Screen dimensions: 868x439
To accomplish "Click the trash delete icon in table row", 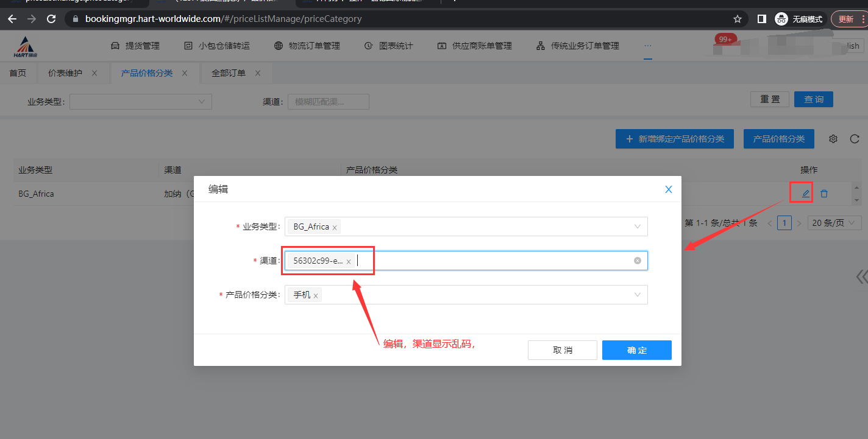I will tap(824, 194).
